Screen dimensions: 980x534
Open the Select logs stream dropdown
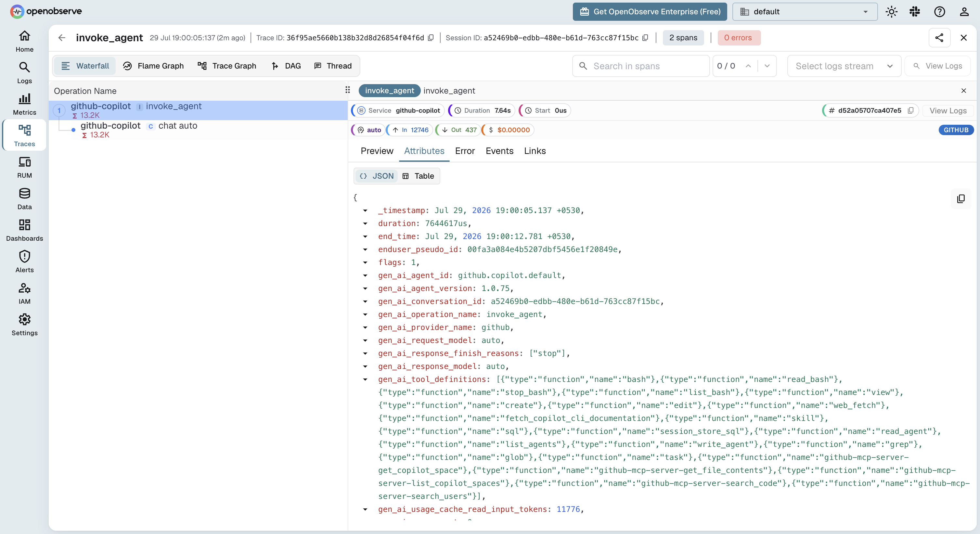(844, 66)
